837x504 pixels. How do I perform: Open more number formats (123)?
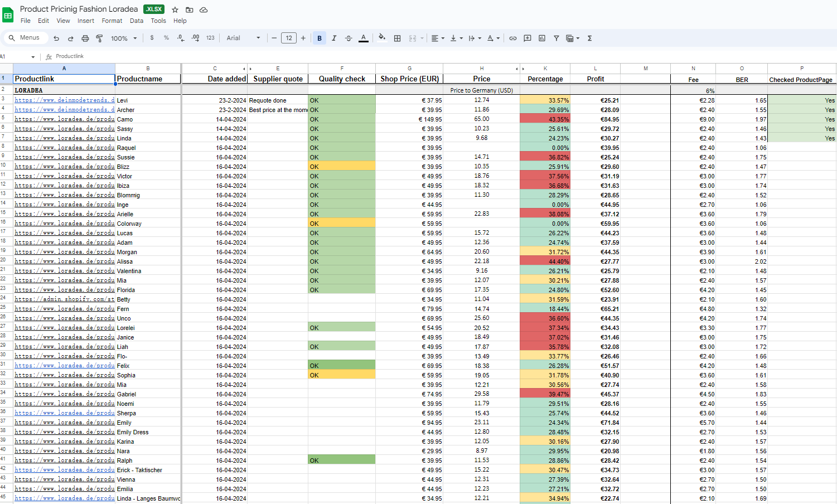pos(210,38)
